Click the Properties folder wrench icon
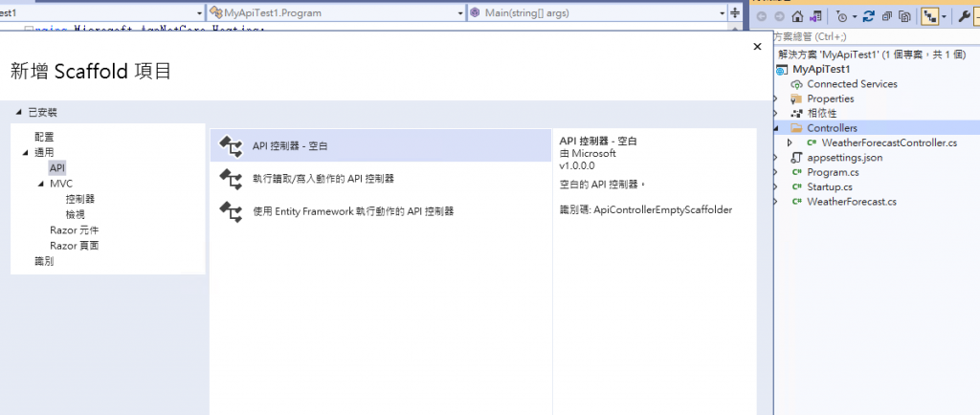Screen dimensions: 980x415 point(796,98)
